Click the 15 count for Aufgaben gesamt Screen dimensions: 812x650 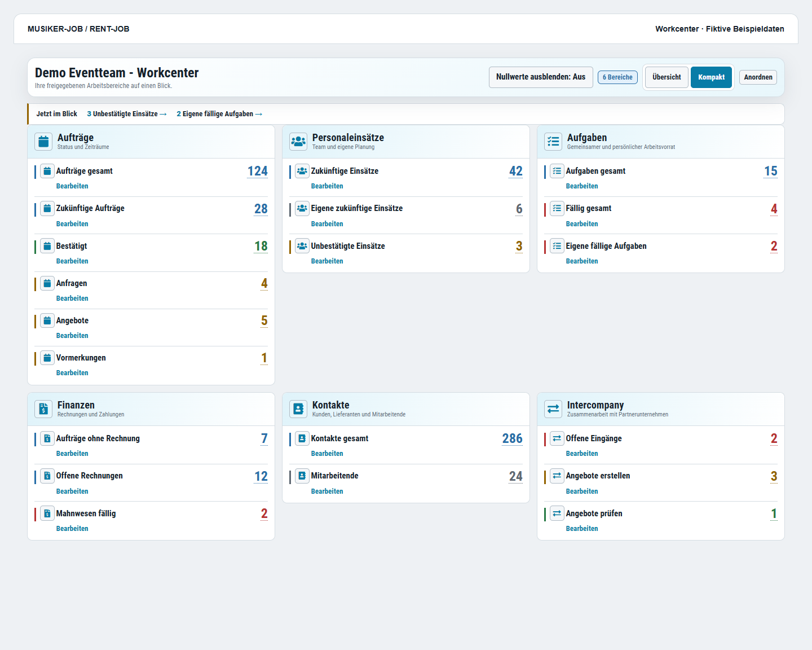coord(771,171)
